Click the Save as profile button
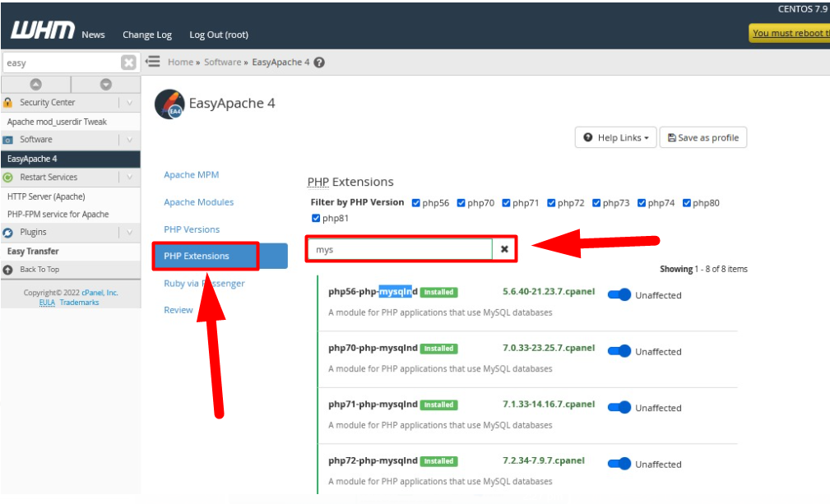The height and width of the screenshot is (504, 830). tap(703, 137)
